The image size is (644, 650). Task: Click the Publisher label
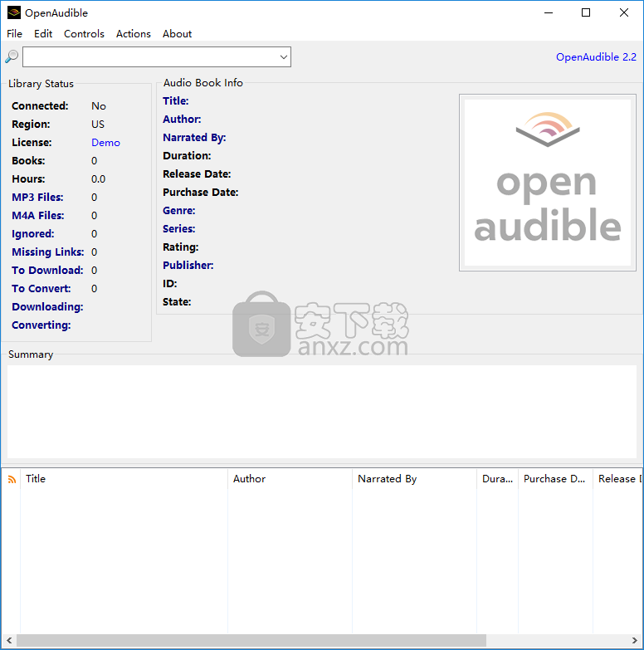188,266
